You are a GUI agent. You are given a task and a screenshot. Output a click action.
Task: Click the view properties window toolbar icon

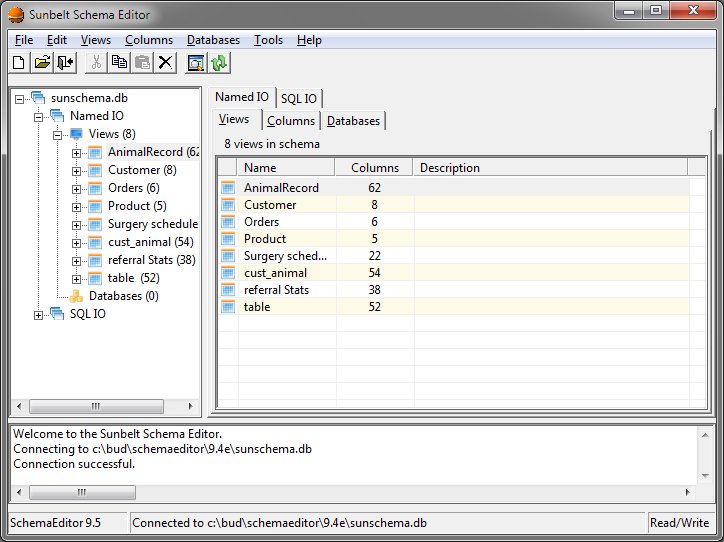196,63
